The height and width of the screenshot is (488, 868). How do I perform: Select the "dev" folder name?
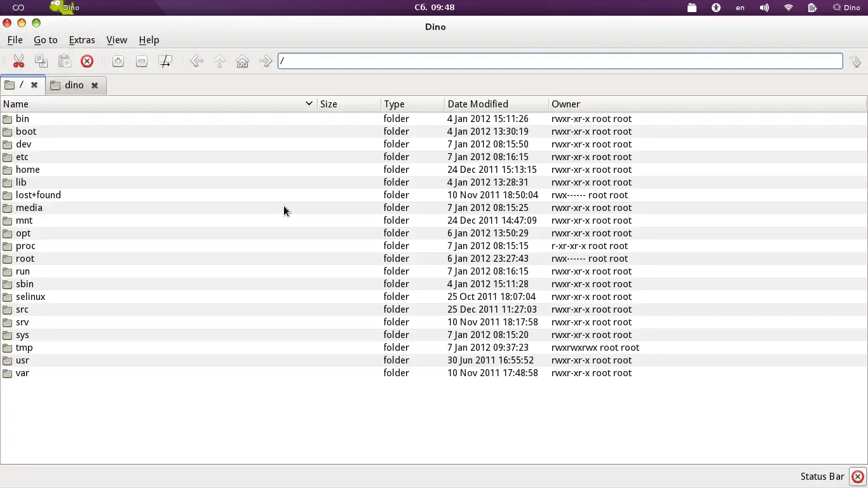click(x=24, y=144)
